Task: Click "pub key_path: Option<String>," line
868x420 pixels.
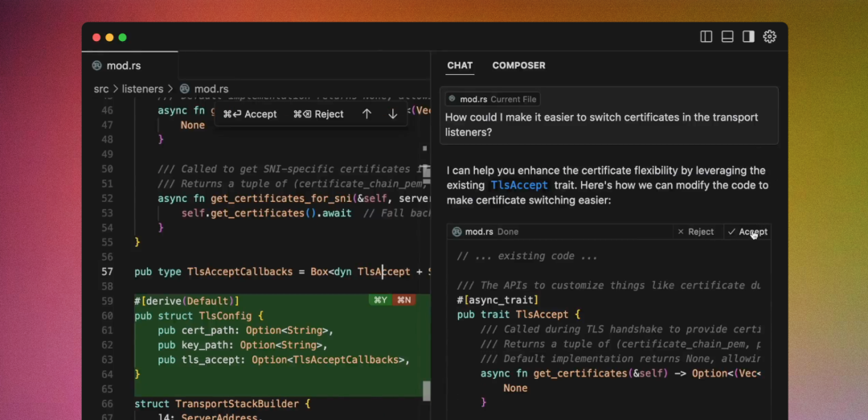Action: pyautogui.click(x=243, y=345)
